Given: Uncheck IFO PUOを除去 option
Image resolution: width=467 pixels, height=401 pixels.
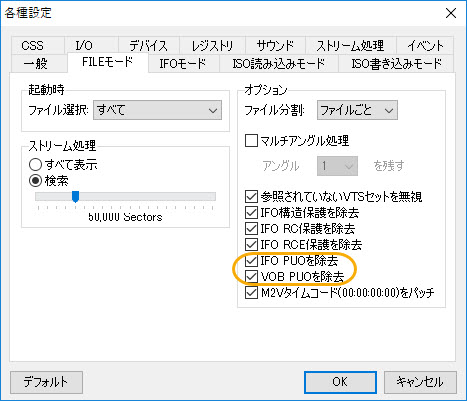Looking at the screenshot, I should tap(251, 260).
